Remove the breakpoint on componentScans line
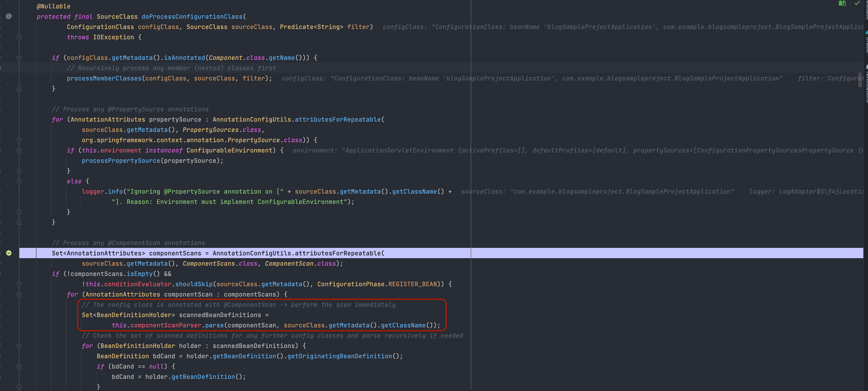This screenshot has width=868, height=391. [9, 253]
